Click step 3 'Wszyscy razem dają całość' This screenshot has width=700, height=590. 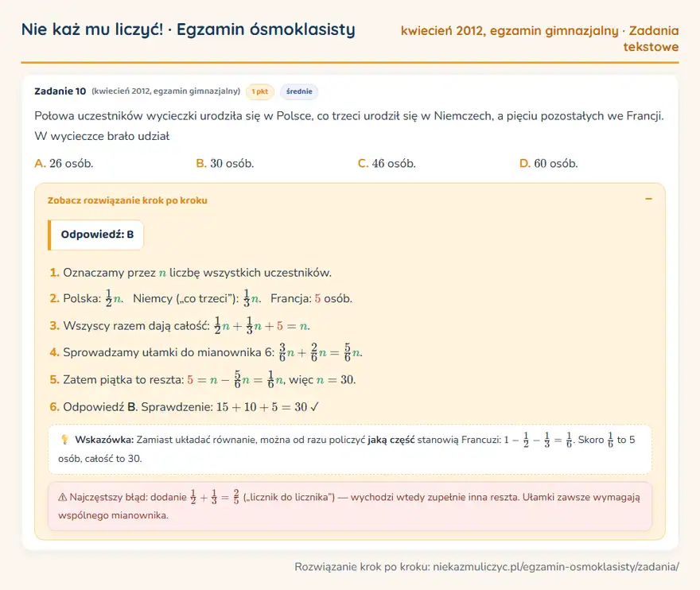[x=180, y=326]
